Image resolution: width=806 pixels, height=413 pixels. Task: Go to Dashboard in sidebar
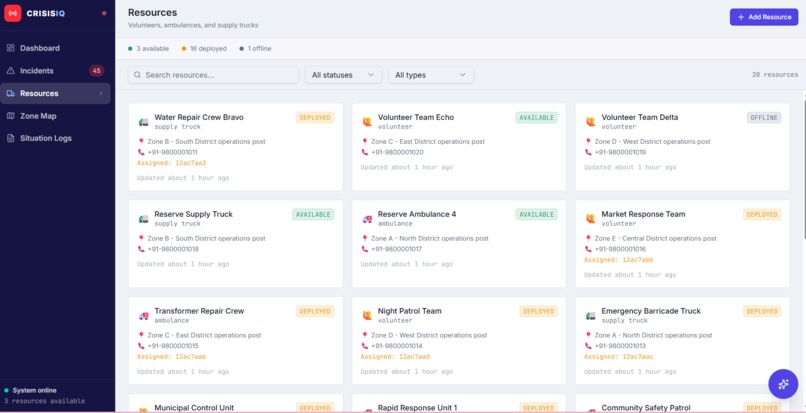55,48
